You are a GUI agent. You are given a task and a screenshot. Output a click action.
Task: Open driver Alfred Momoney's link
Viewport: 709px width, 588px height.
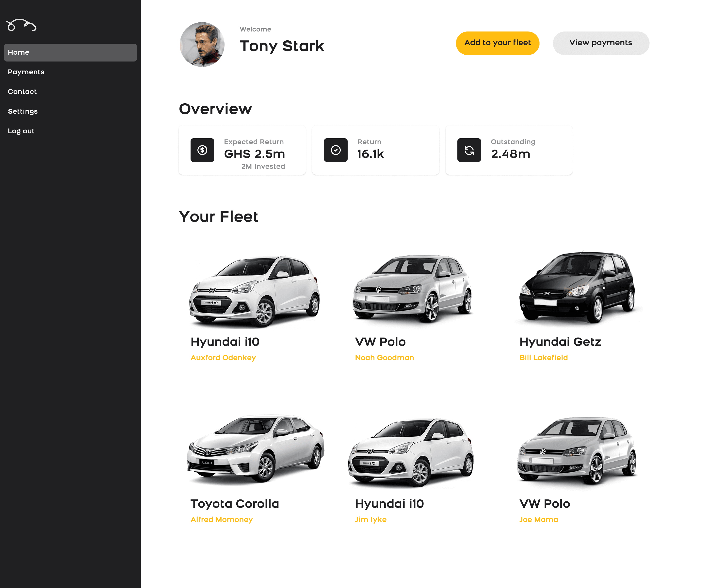(222, 520)
